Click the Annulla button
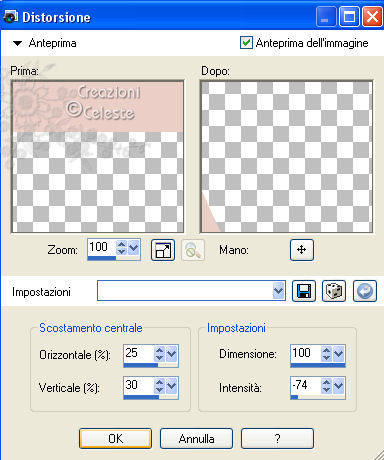The width and height of the screenshot is (384, 460). 196,439
